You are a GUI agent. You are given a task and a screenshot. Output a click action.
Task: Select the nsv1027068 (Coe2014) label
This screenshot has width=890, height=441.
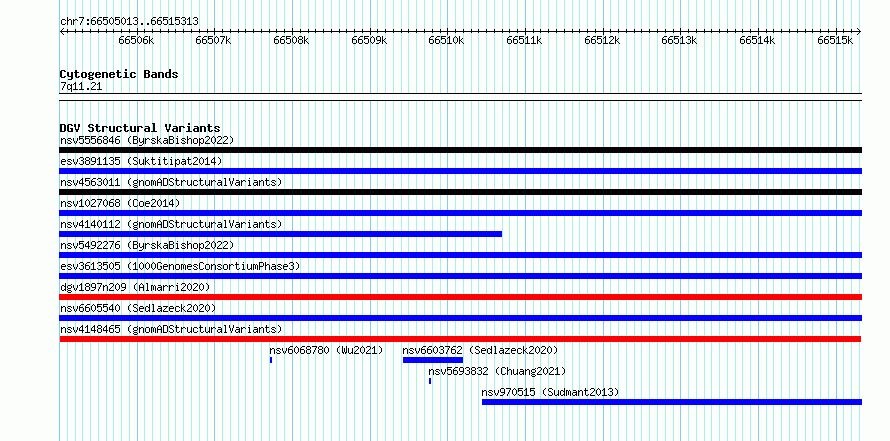pyautogui.click(x=120, y=203)
